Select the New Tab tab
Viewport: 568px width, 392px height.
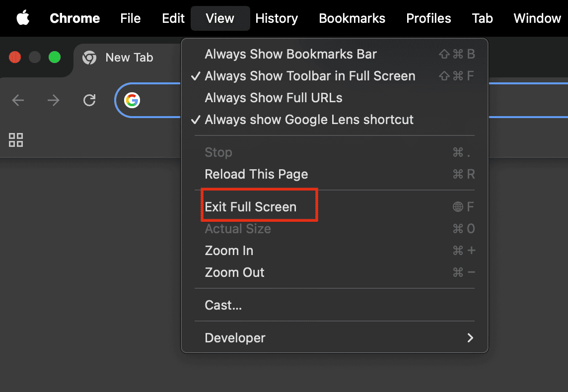pos(129,58)
